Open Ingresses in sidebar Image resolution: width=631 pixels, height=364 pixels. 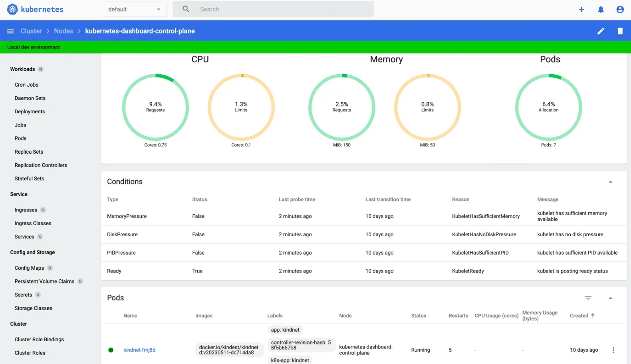pos(26,210)
